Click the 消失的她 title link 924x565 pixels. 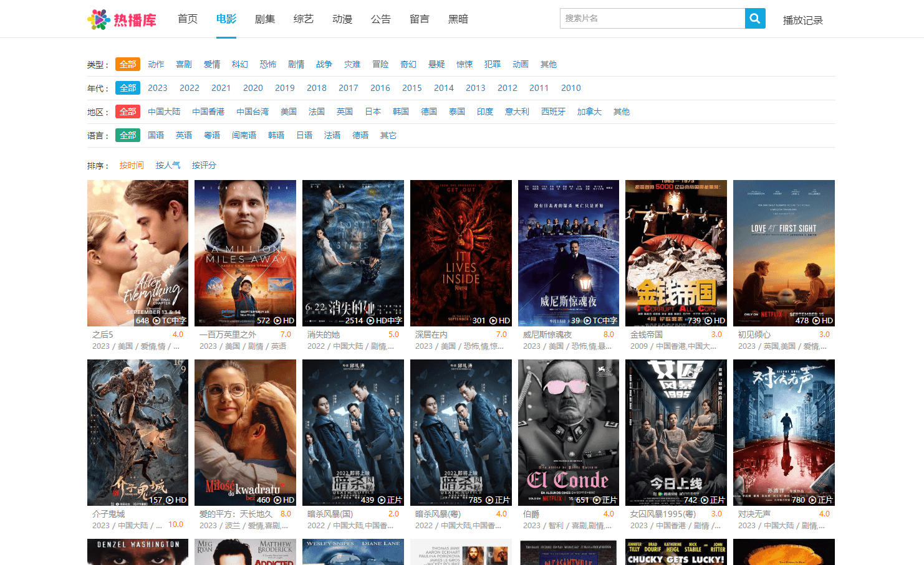click(324, 335)
